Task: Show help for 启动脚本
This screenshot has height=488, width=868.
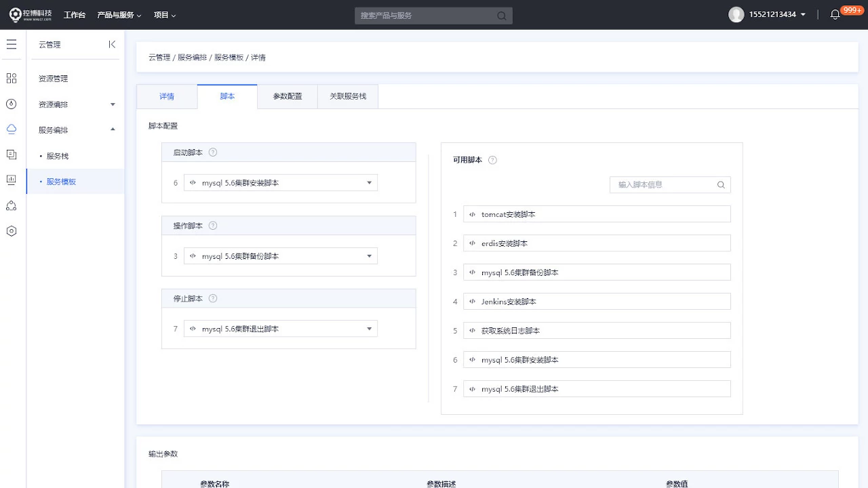Action: 213,152
